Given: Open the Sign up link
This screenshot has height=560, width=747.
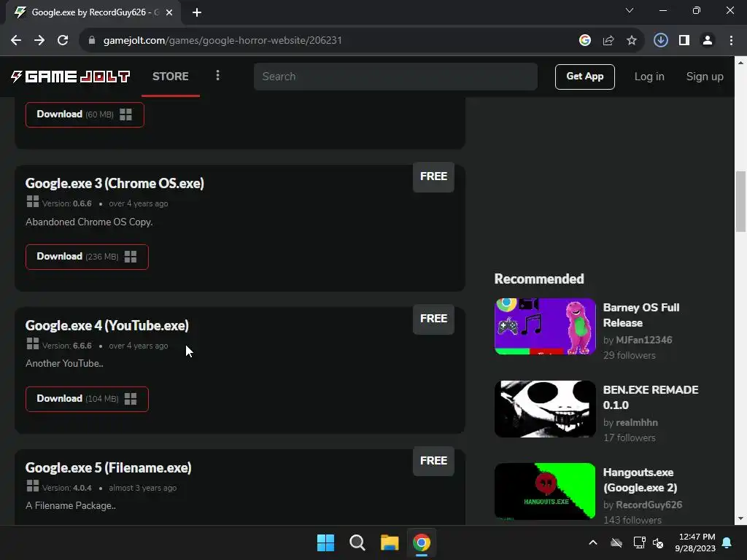Looking at the screenshot, I should point(705,77).
